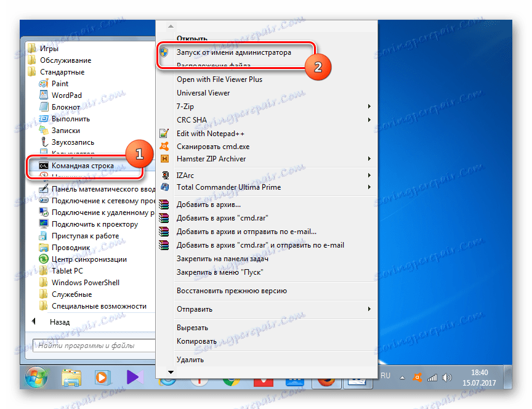Expand the Total Commander Ultima Prime submenu arrow
Image resolution: width=532 pixels, height=409 pixels.
pyautogui.click(x=369, y=187)
